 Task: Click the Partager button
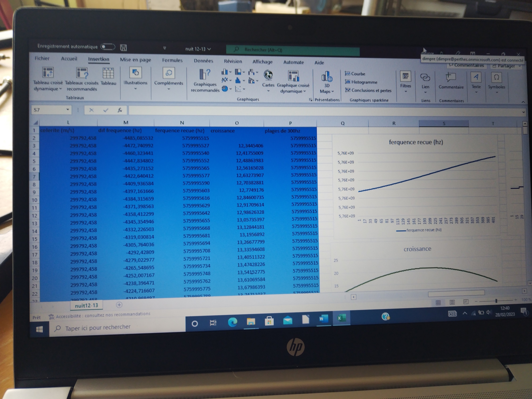coord(506,66)
